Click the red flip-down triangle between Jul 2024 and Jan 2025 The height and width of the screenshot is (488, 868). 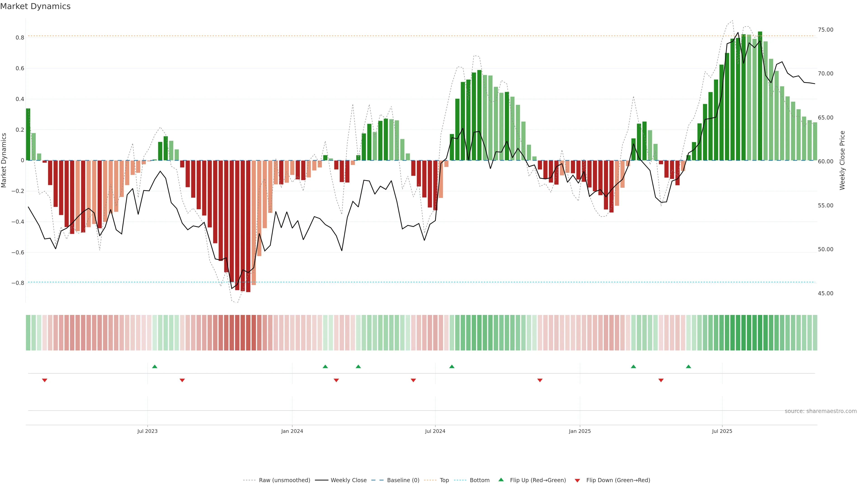pos(540,380)
